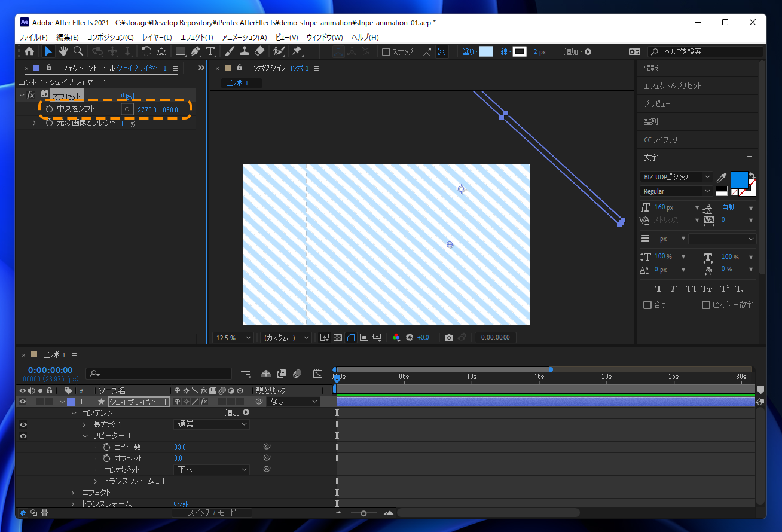The height and width of the screenshot is (532, 782).
Task: Select the Rotation tool
Action: [x=146, y=51]
